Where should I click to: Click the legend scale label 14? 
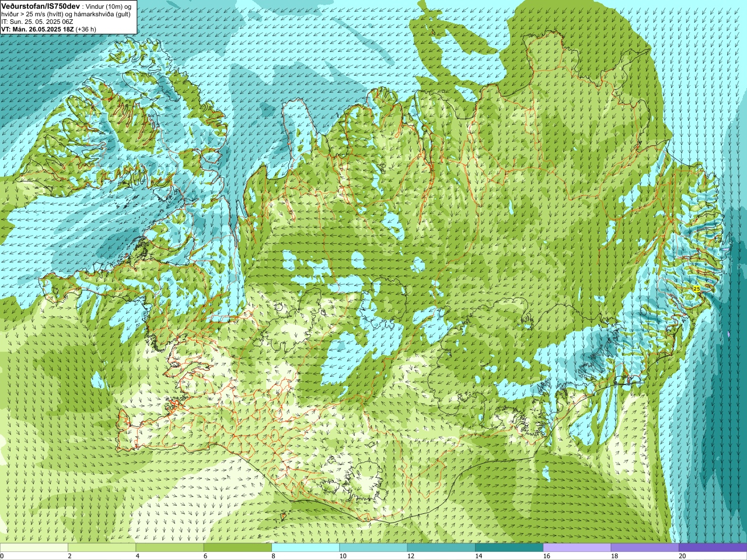479,556
